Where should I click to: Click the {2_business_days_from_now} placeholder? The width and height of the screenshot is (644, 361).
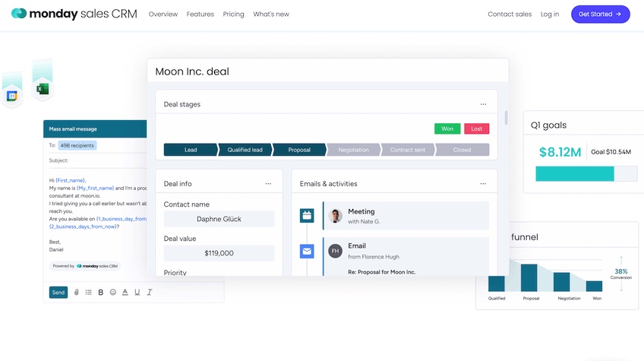click(84, 226)
